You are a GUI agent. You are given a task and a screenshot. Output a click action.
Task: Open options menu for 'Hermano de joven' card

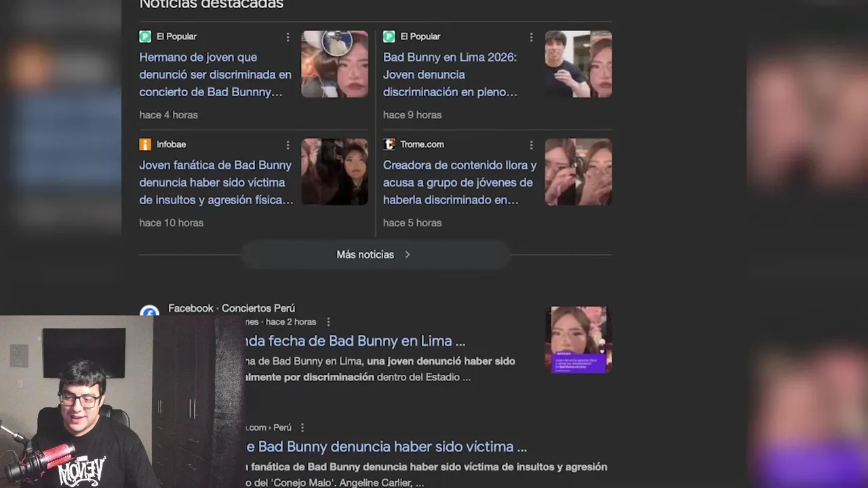pos(288,37)
